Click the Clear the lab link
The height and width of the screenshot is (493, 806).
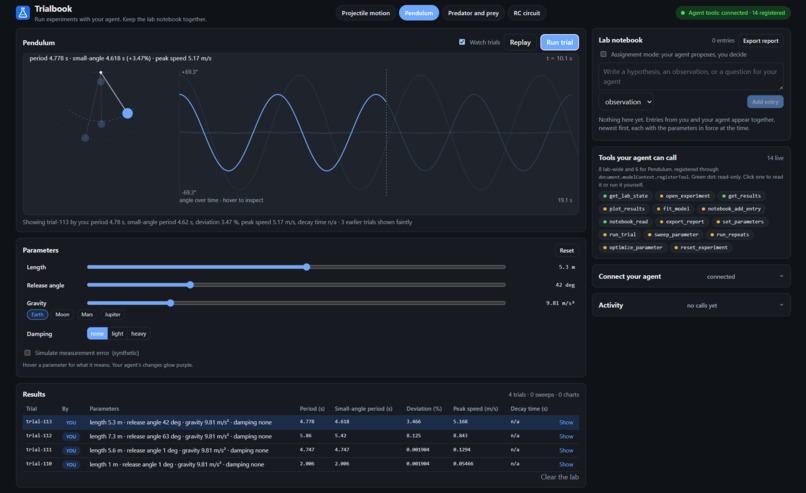click(559, 477)
